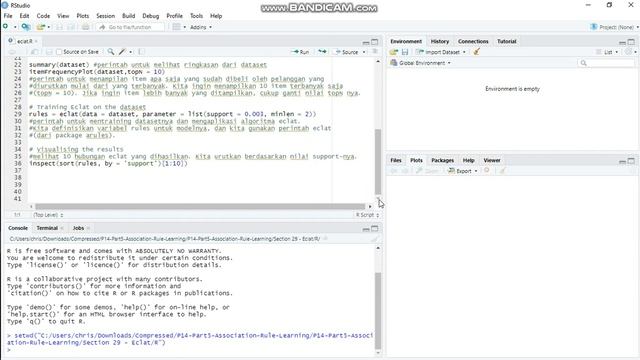
Task: Select the eclat.R editor tab
Action: (x=23, y=41)
